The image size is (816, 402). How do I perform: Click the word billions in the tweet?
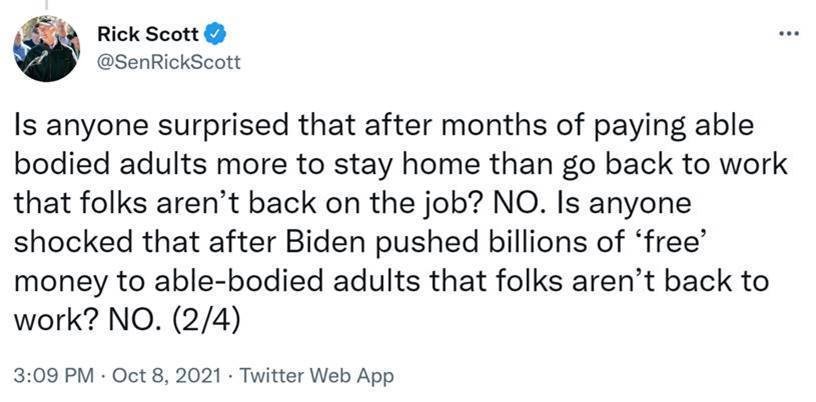pyautogui.click(x=525, y=243)
